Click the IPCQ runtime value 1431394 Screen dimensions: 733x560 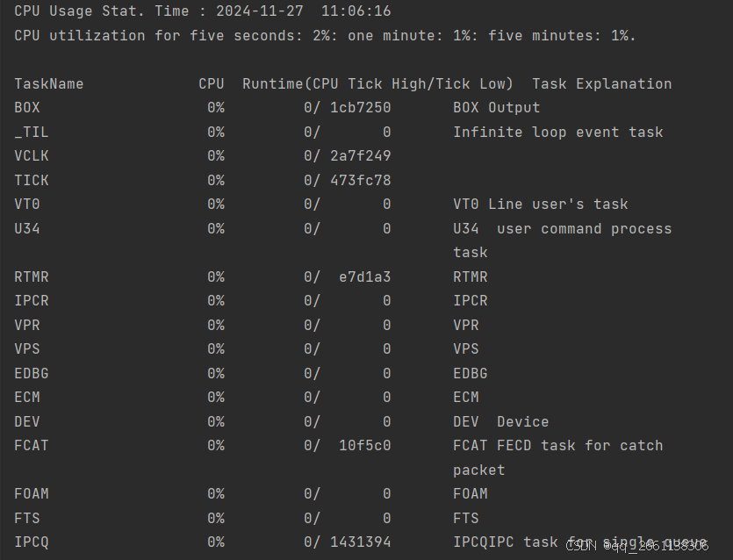tap(361, 542)
